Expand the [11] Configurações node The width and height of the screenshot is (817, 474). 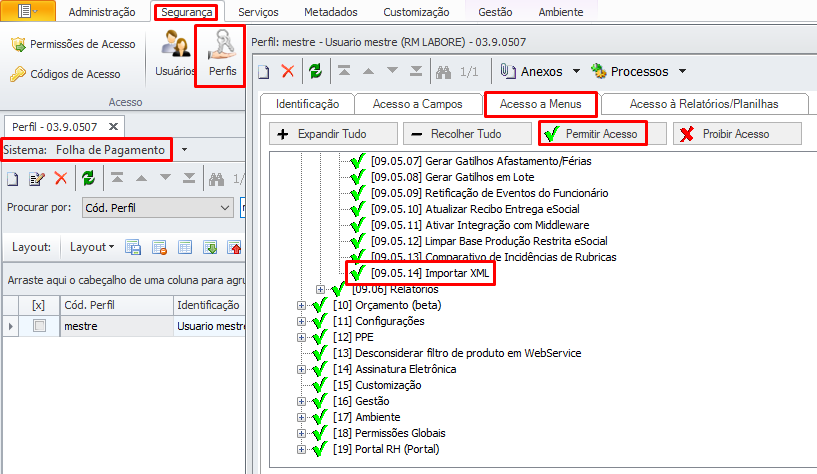[301, 321]
